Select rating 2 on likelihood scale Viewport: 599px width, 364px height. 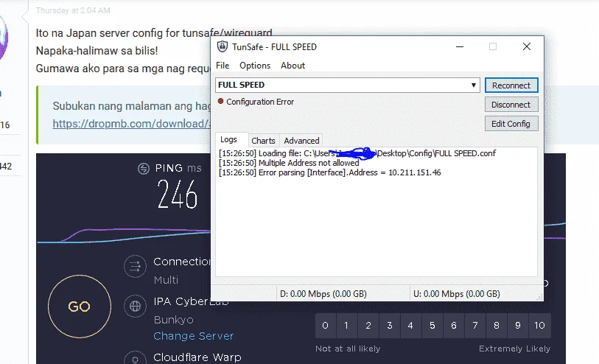tap(368, 326)
